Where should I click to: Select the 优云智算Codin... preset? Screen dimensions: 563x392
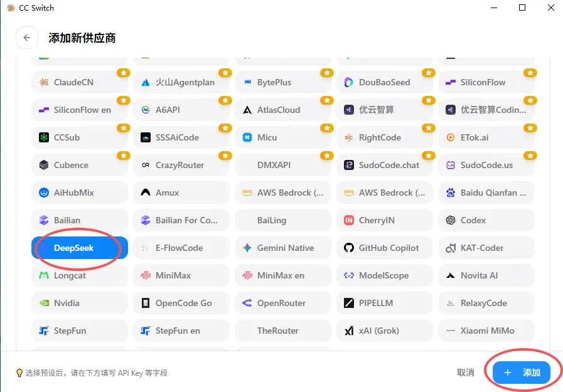pyautogui.click(x=486, y=110)
